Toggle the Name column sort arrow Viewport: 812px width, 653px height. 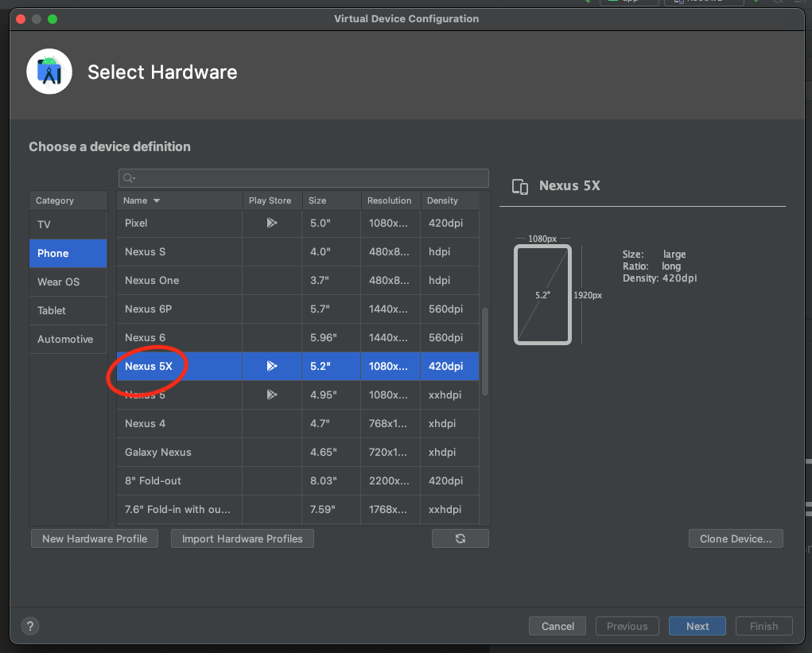pyautogui.click(x=157, y=200)
